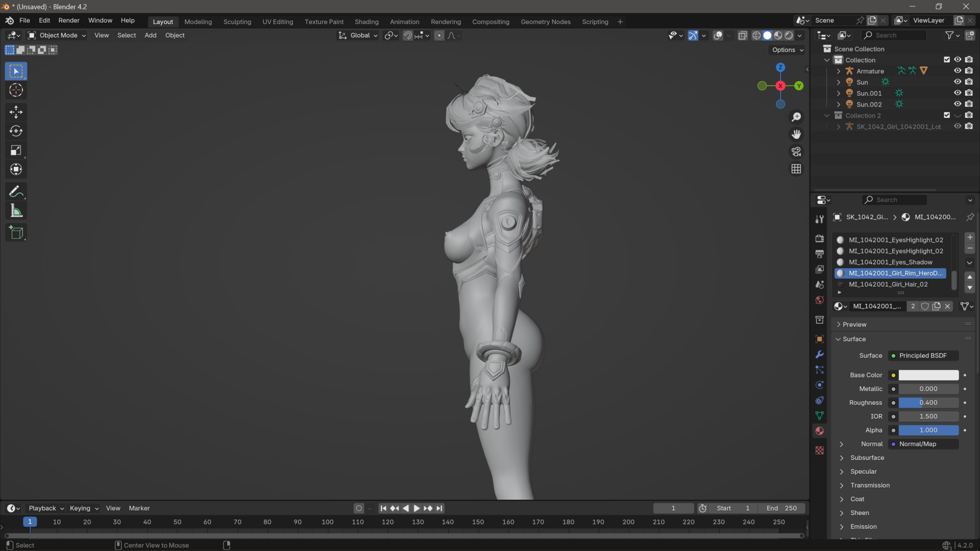Open the viewport Options dropdown
This screenshot has width=980, height=551.
[x=788, y=50]
